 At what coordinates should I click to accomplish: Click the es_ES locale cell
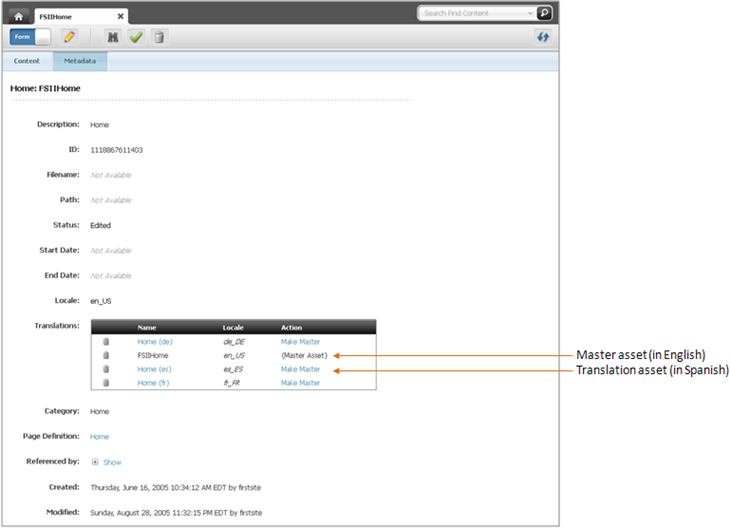coord(233,369)
